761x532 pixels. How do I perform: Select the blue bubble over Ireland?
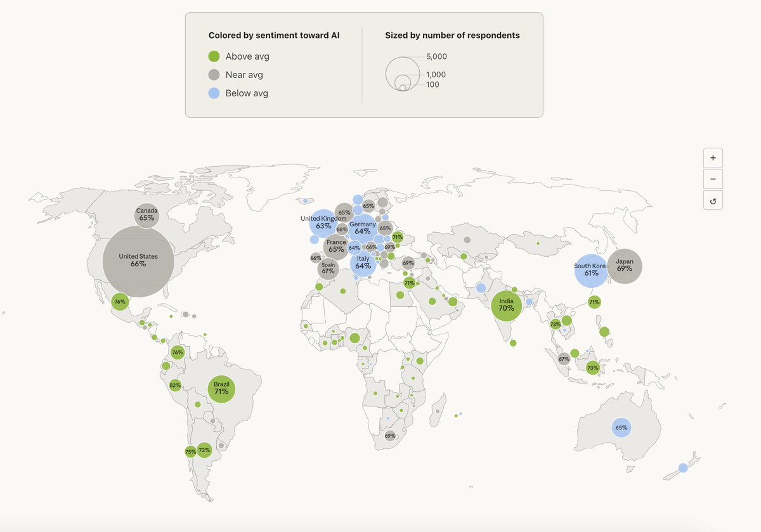point(313,240)
